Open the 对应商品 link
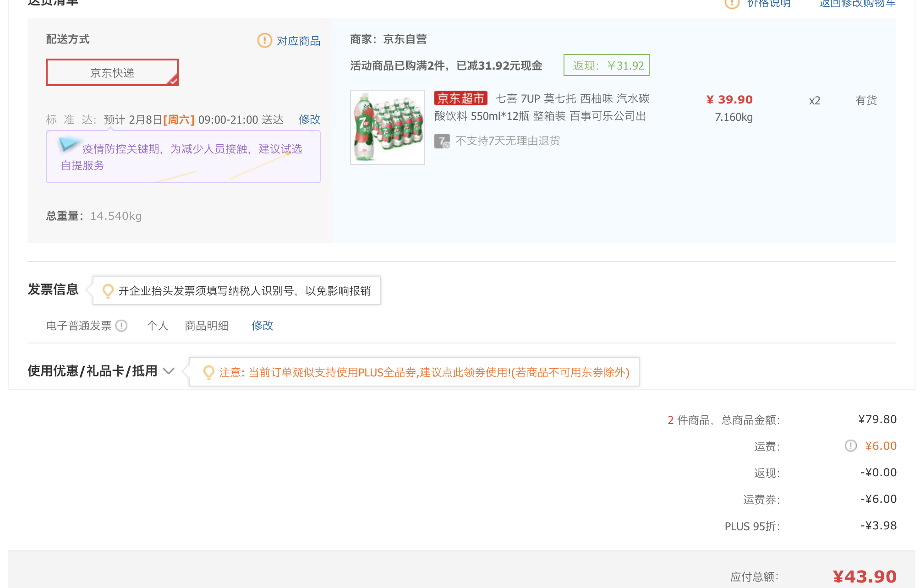The height and width of the screenshot is (588, 920). point(298,41)
